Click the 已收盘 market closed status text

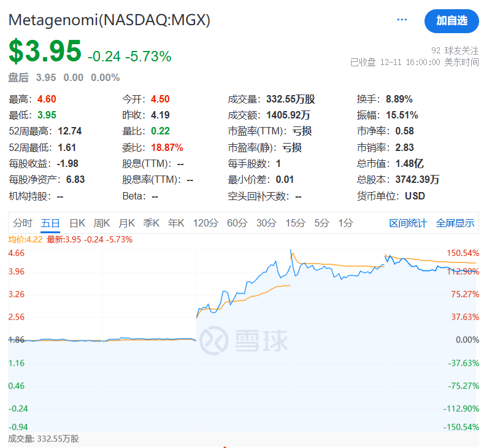[x=363, y=62]
